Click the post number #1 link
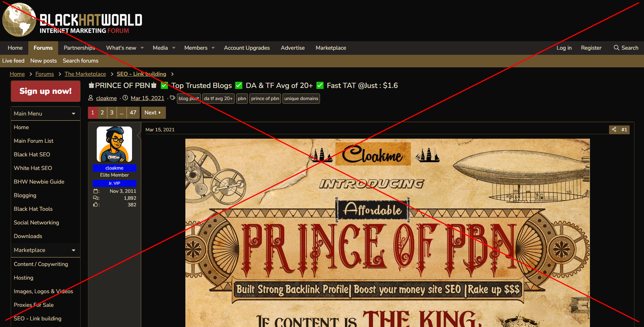Screen dimensions: 644x327 (624, 129)
